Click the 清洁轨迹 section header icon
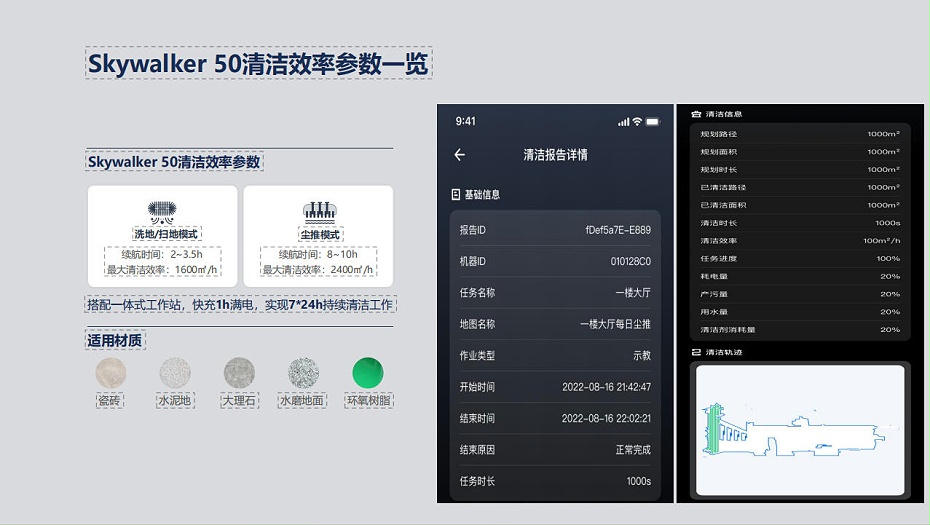 click(696, 352)
